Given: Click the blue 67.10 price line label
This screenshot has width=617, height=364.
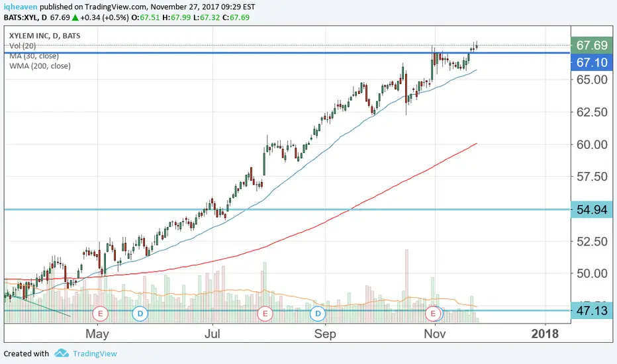Looking at the screenshot, I should tap(592, 62).
